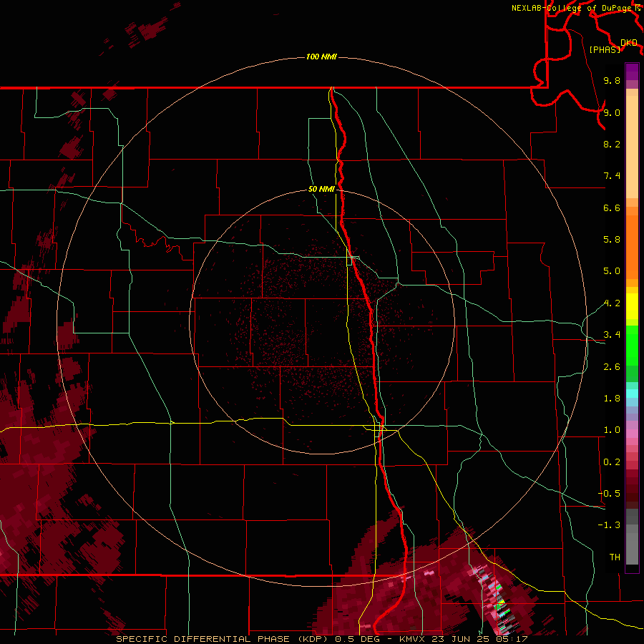The image size is (644, 644).
Task: Click the 1.0 value on the color scale
Action: tap(612, 430)
